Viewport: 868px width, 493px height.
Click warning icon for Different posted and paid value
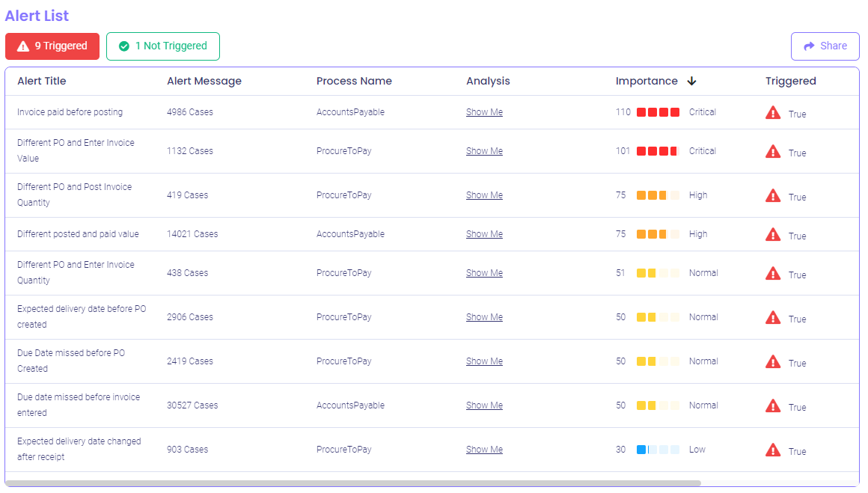(x=773, y=235)
